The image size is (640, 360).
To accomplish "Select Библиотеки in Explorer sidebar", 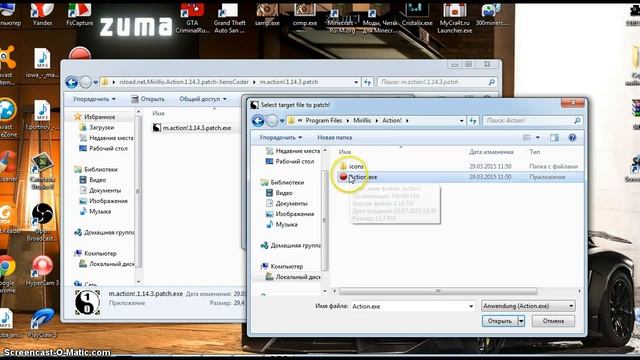I will pyautogui.click(x=96, y=169).
